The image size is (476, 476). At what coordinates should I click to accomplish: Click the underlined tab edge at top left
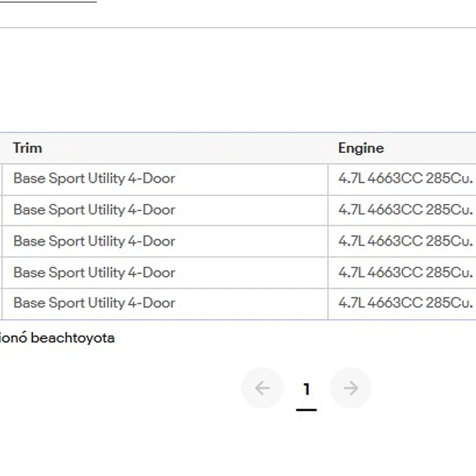(x=48, y=1)
